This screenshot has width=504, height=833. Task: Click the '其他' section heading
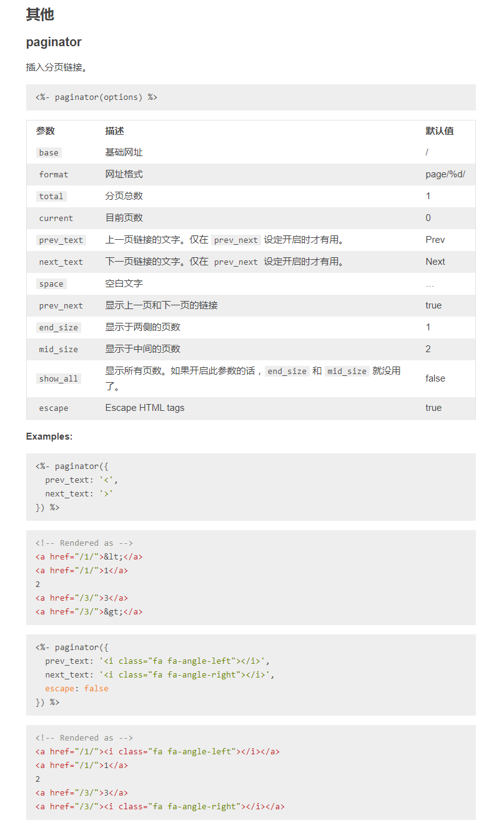tap(40, 14)
